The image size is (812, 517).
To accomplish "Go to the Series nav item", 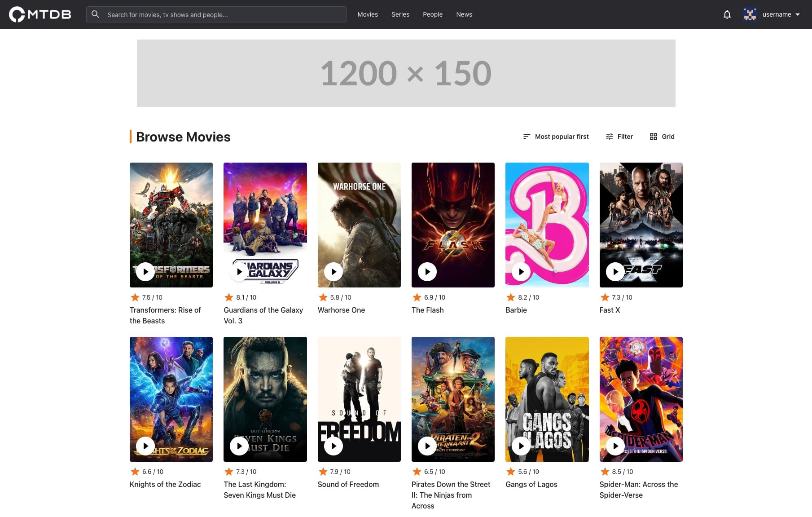I will [400, 14].
